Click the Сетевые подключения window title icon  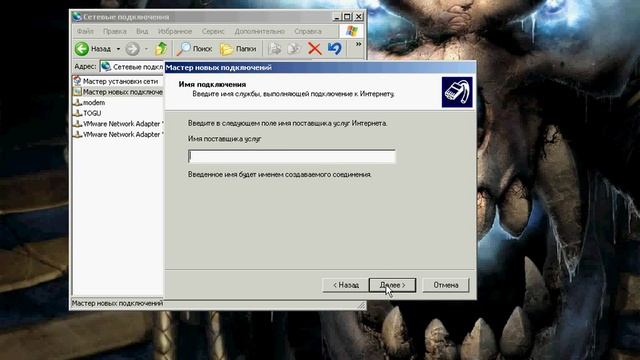(76, 17)
